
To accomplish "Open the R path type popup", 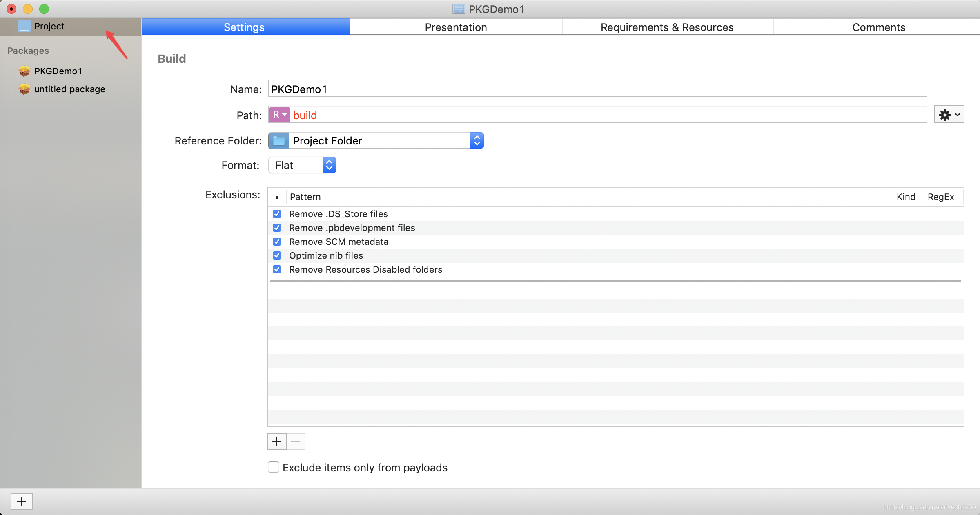I will [x=280, y=115].
